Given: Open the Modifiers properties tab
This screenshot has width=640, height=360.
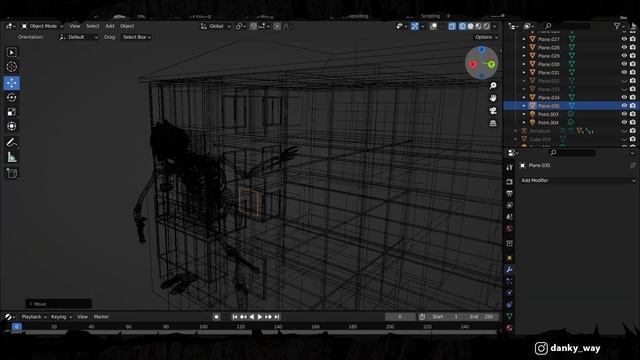Looking at the screenshot, I should tap(509, 270).
